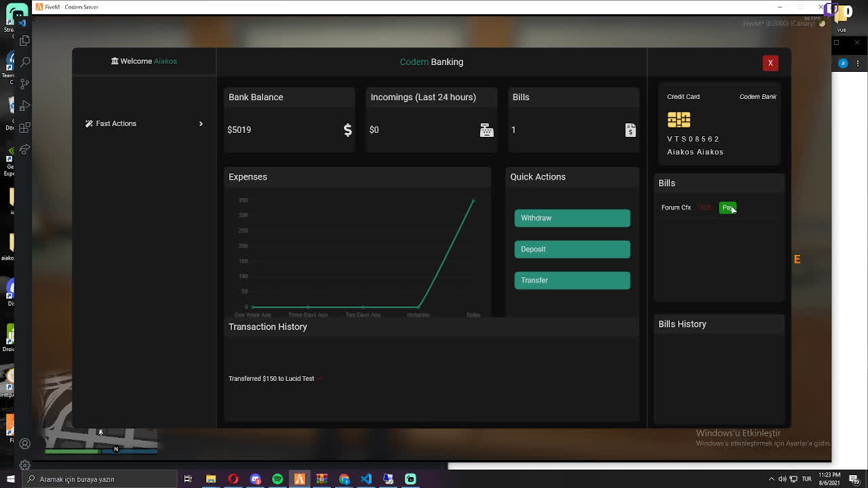Click the dollar icon on Bank Balance card

pos(348,130)
